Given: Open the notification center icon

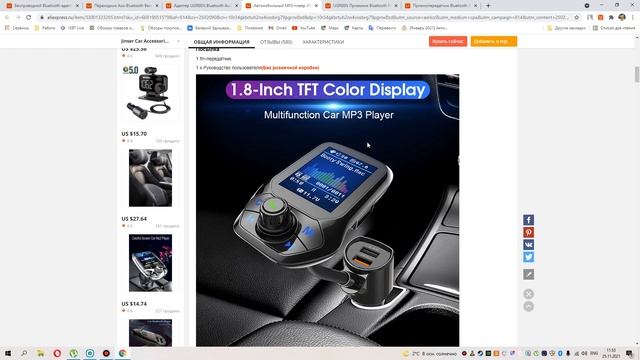Looking at the screenshot, I should (x=629, y=353).
